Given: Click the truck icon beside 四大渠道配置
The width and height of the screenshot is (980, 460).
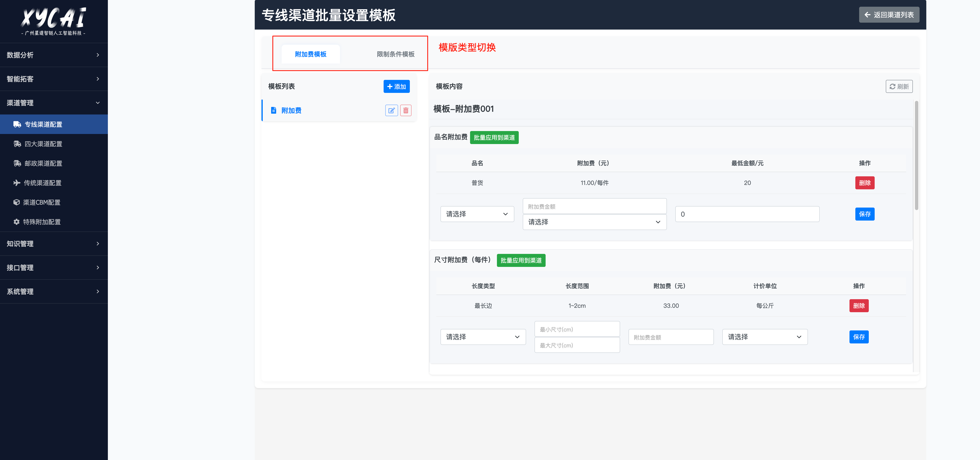Looking at the screenshot, I should 17,144.
